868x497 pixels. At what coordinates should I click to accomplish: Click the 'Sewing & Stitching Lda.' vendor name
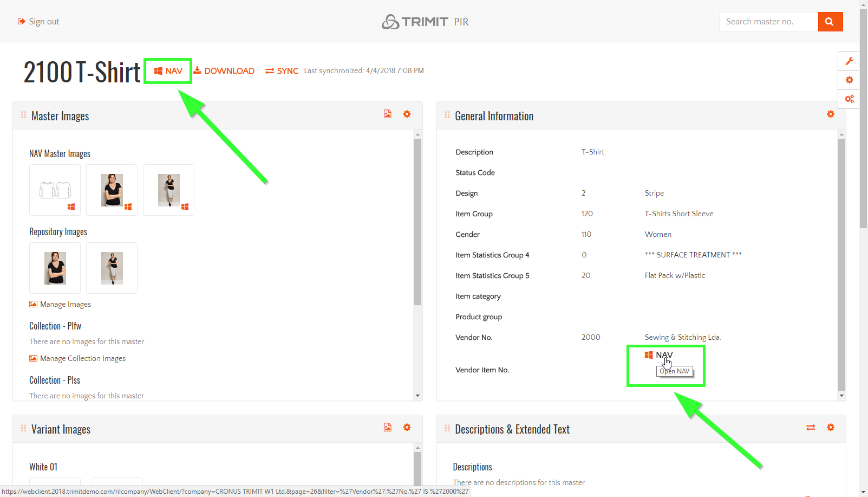683,338
